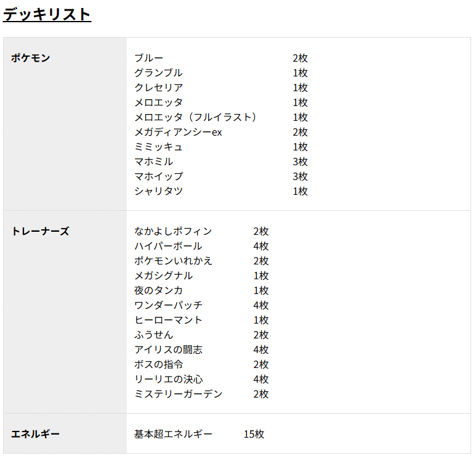
Task: Click the 4枚 count beside リーリエの決心
Action: pos(261,379)
